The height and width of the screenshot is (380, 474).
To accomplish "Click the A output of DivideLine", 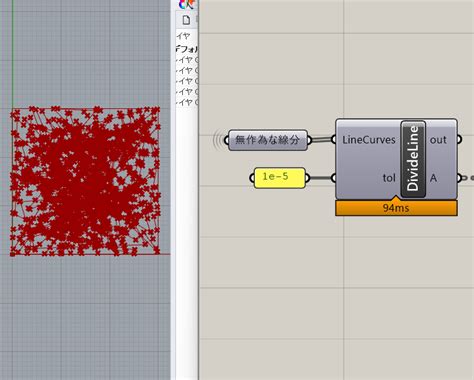I will click(433, 178).
